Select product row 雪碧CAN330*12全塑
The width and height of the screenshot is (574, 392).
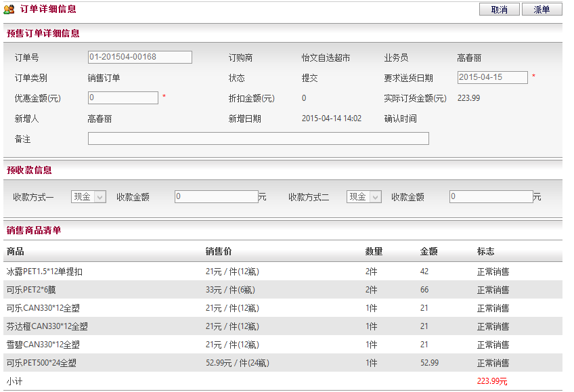[283, 345]
